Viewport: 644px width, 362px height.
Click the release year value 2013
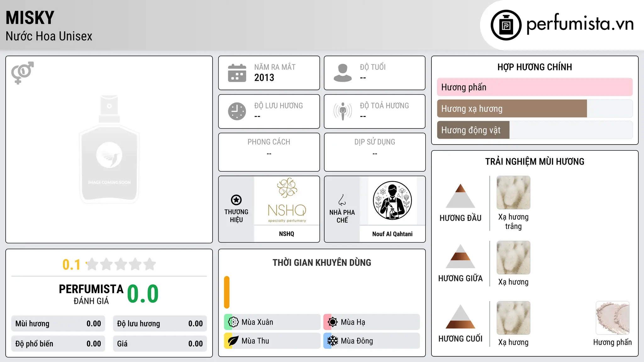coord(264,78)
